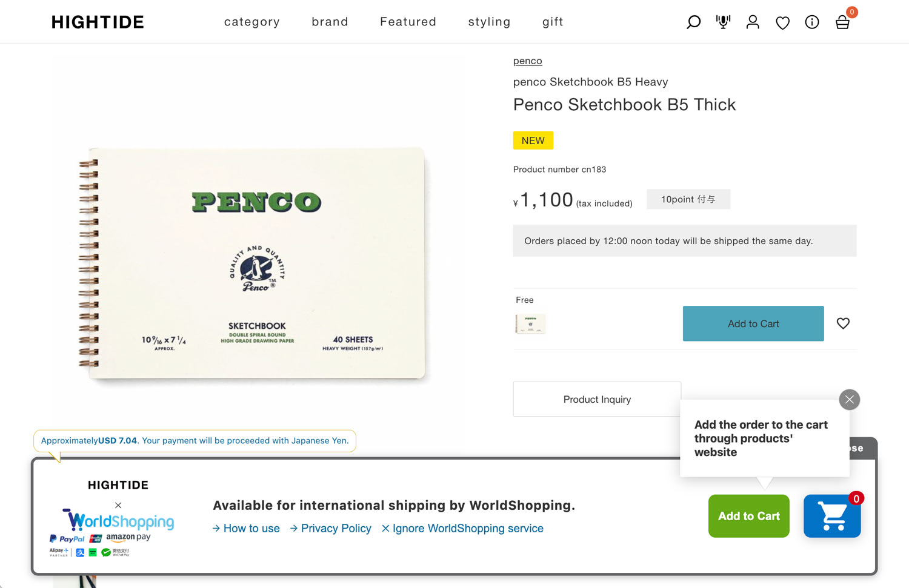
Task: Open the shopping basket icon in header
Action: [842, 22]
